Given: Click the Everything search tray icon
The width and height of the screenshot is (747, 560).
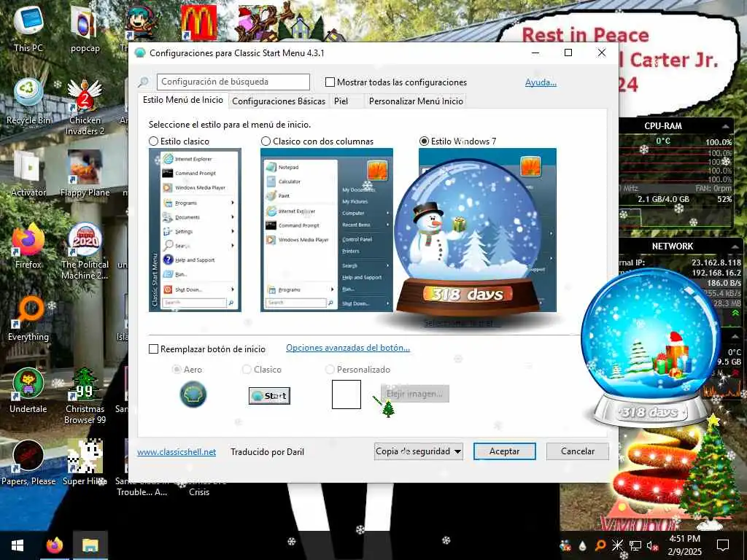Looking at the screenshot, I should 600,545.
